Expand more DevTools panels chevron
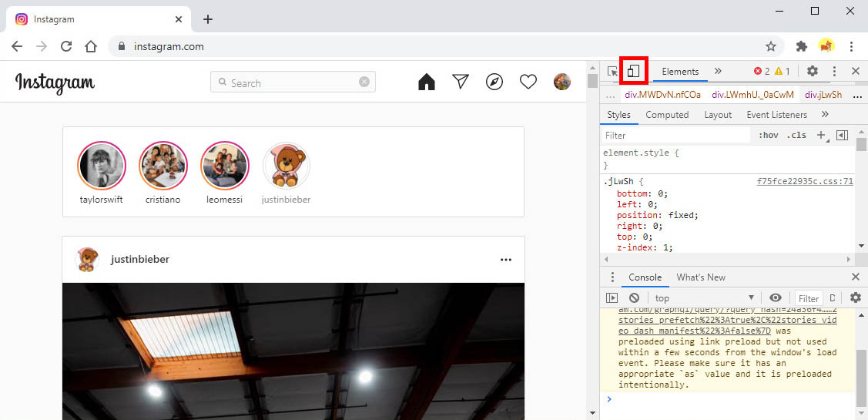The width and height of the screenshot is (868, 420). [718, 71]
